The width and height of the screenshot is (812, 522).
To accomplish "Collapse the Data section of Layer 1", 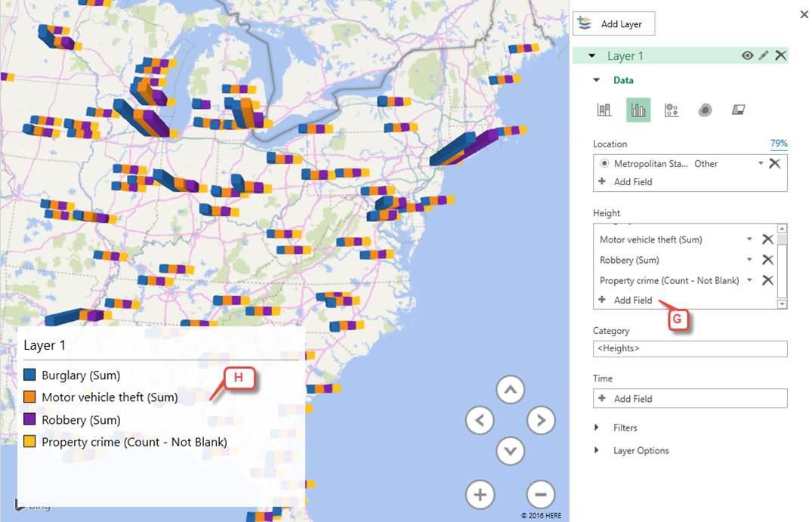I will [596, 79].
